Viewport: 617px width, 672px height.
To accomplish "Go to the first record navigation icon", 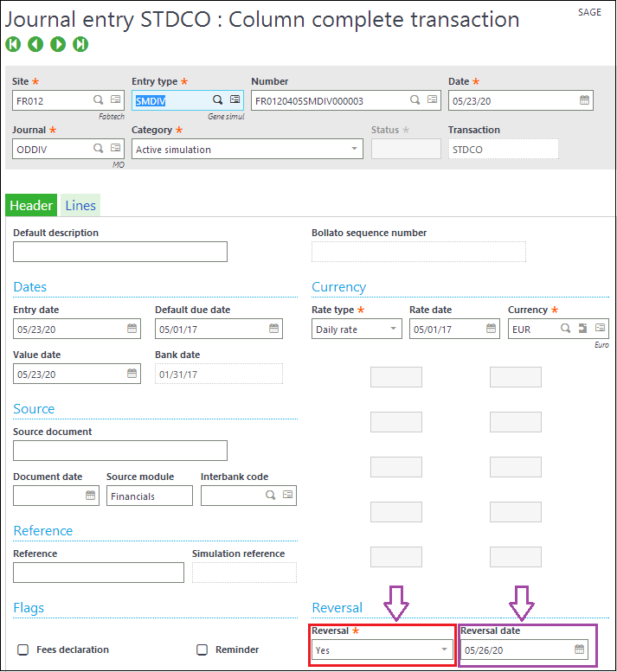I will (x=13, y=44).
